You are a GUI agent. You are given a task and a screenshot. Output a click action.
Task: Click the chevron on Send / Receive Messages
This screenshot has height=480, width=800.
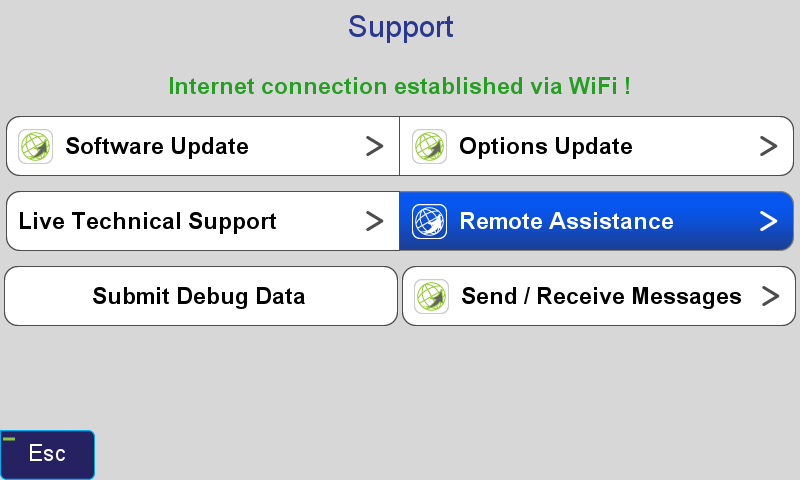click(770, 296)
